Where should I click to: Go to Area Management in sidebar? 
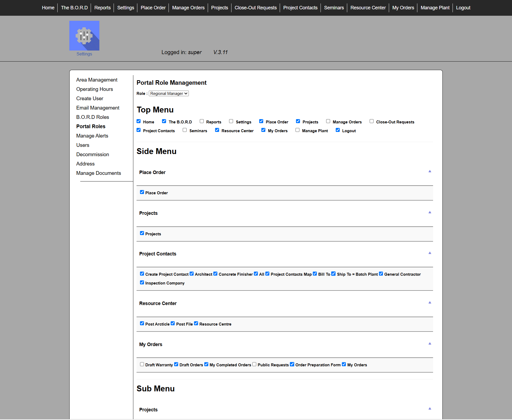pyautogui.click(x=97, y=80)
